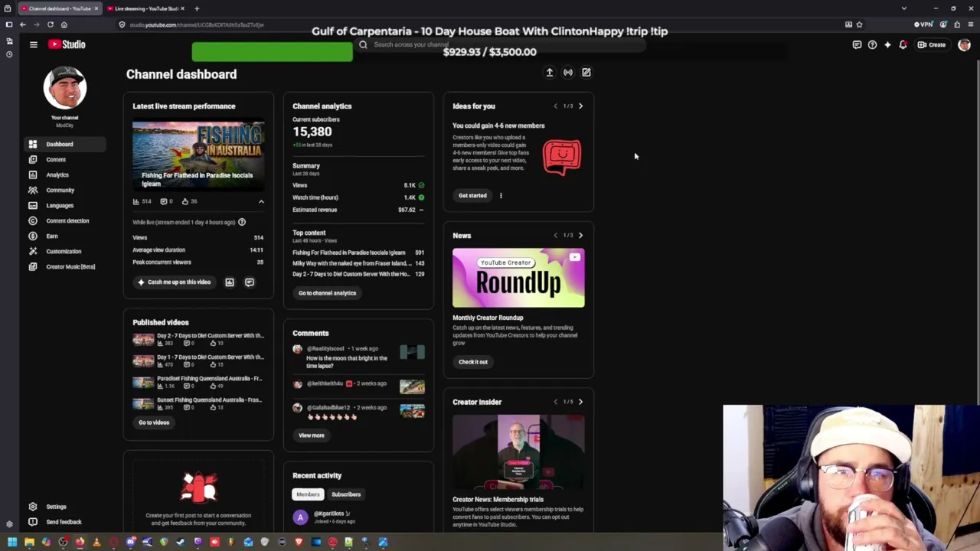Click Get started on Ideas card
Screen dimensions: 980x551
[472, 196]
